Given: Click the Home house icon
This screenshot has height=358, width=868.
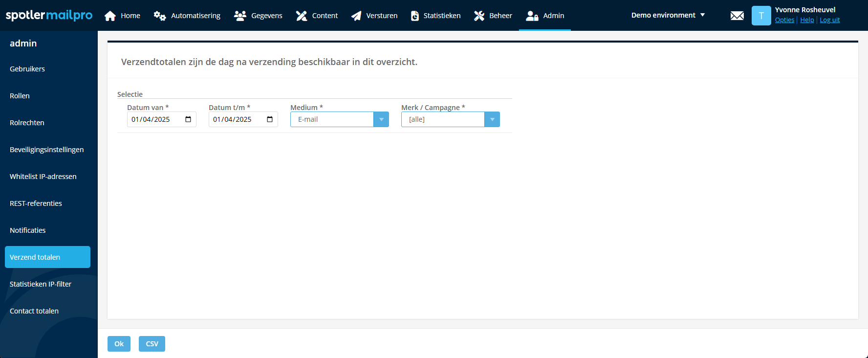Looking at the screenshot, I should point(110,16).
